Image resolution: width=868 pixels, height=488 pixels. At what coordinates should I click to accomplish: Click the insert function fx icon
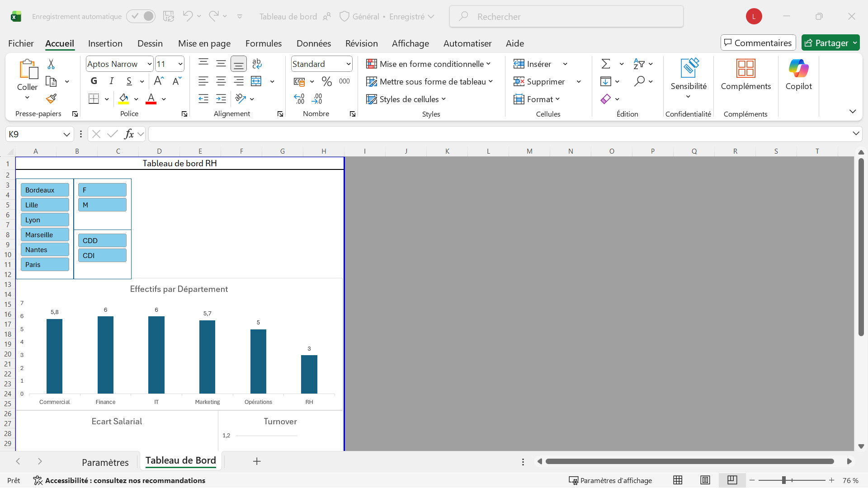click(129, 134)
